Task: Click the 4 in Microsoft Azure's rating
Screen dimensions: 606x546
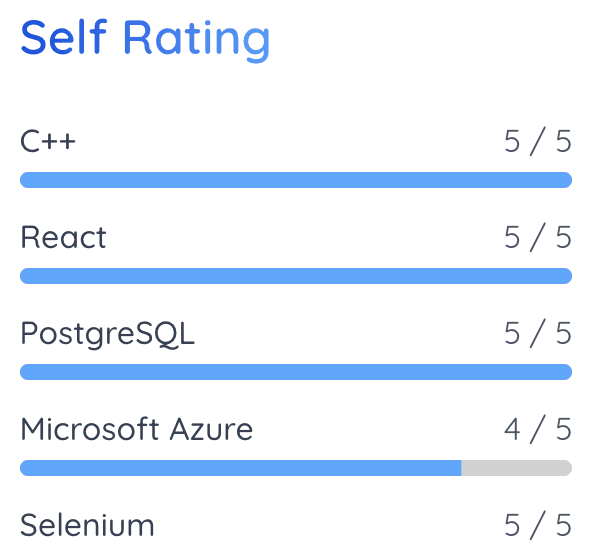Action: (x=512, y=429)
